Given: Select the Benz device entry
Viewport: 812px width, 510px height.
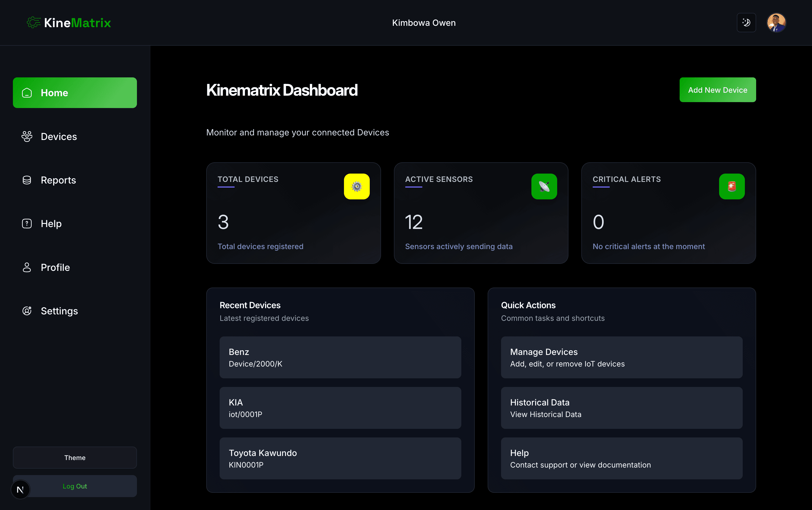Looking at the screenshot, I should point(340,357).
